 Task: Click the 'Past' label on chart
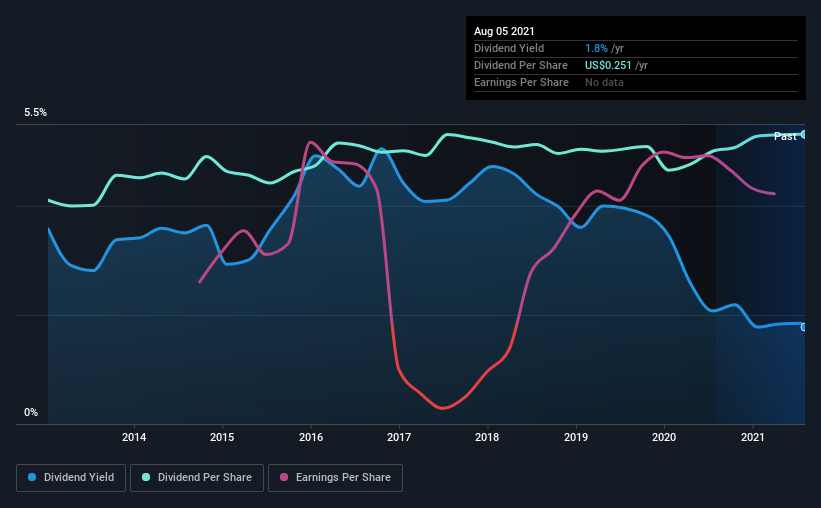pos(785,136)
